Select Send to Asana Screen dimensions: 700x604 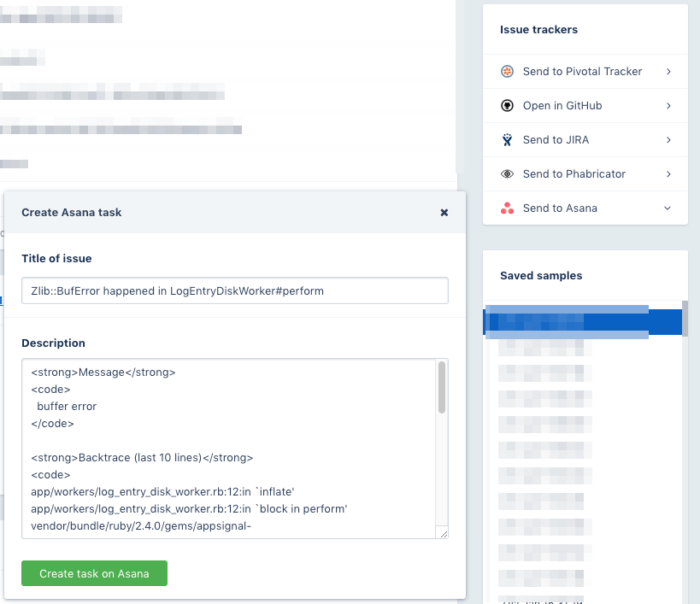pos(585,208)
